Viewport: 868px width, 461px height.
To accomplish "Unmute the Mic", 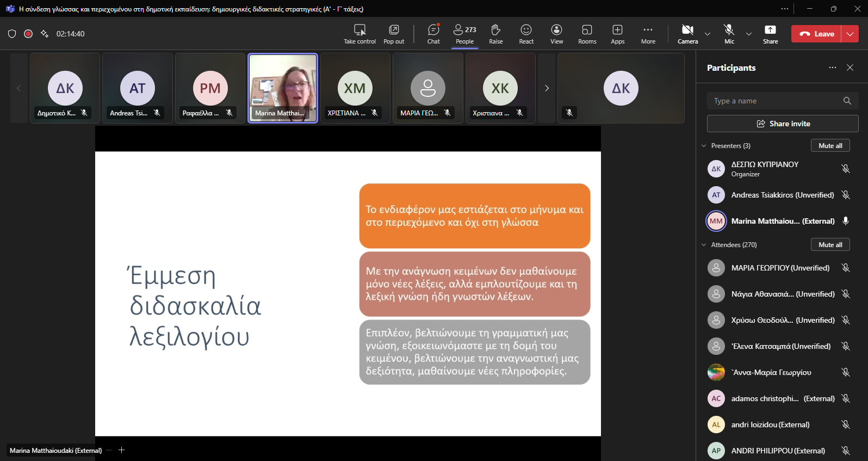I will (729, 34).
